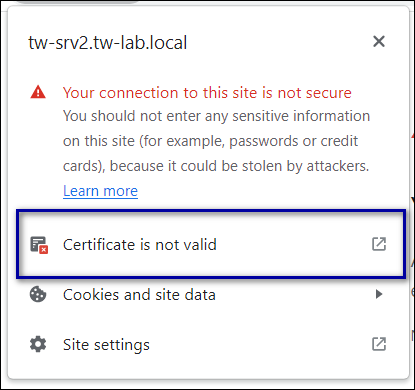Click 'You should not enter any sensitive information' text
Image resolution: width=415 pixels, height=390 pixels.
point(216,116)
